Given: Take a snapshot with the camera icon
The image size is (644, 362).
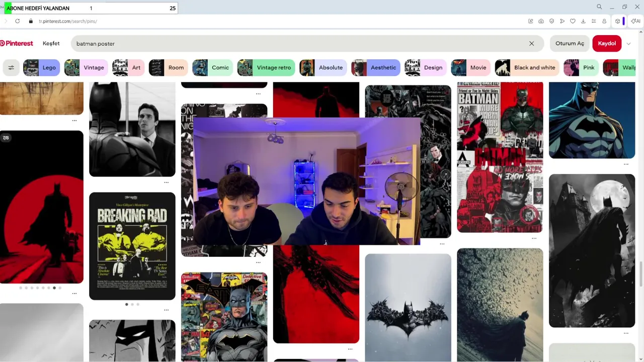Looking at the screenshot, I should (541, 21).
